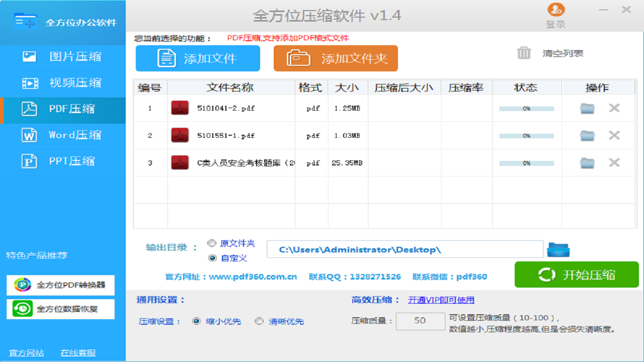The height and width of the screenshot is (362, 644).
Task: Click size cell 1.03MB
Action: click(x=347, y=135)
